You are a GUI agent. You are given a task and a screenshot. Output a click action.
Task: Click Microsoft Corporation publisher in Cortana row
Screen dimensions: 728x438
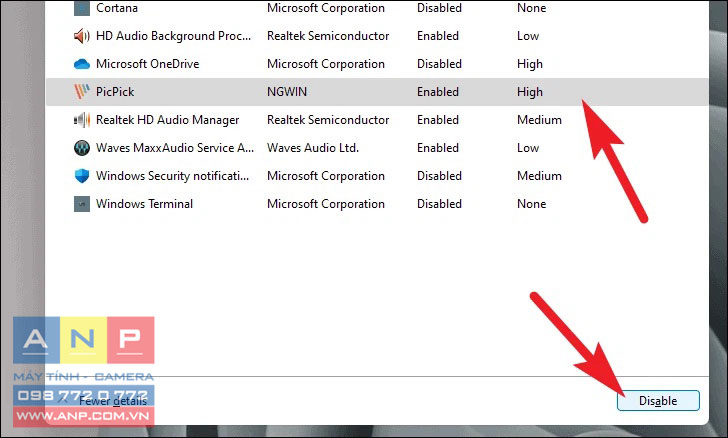[x=326, y=8]
